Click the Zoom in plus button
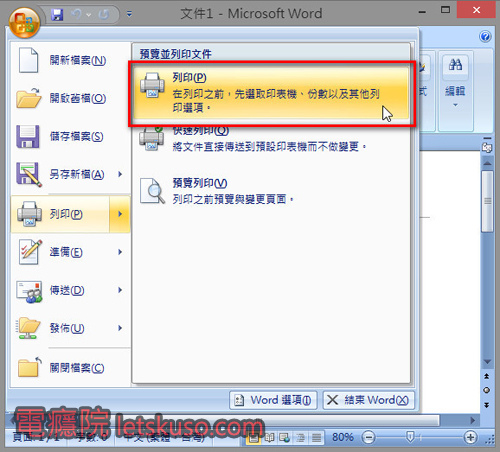This screenshot has height=452, width=500. pyautogui.click(x=470, y=437)
